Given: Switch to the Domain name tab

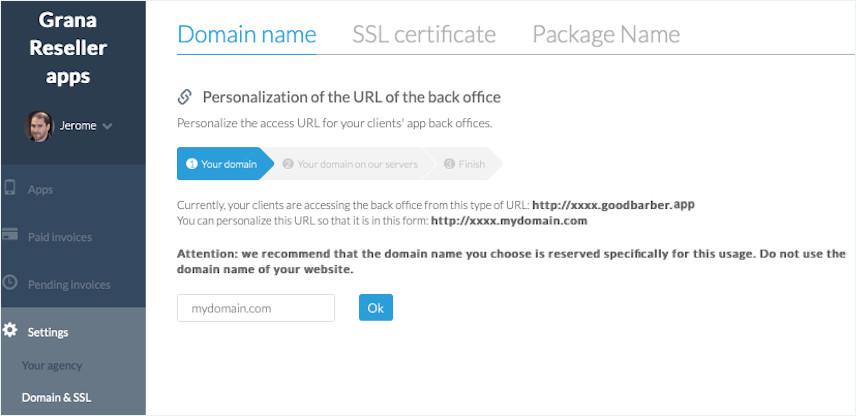Looking at the screenshot, I should tap(246, 34).
